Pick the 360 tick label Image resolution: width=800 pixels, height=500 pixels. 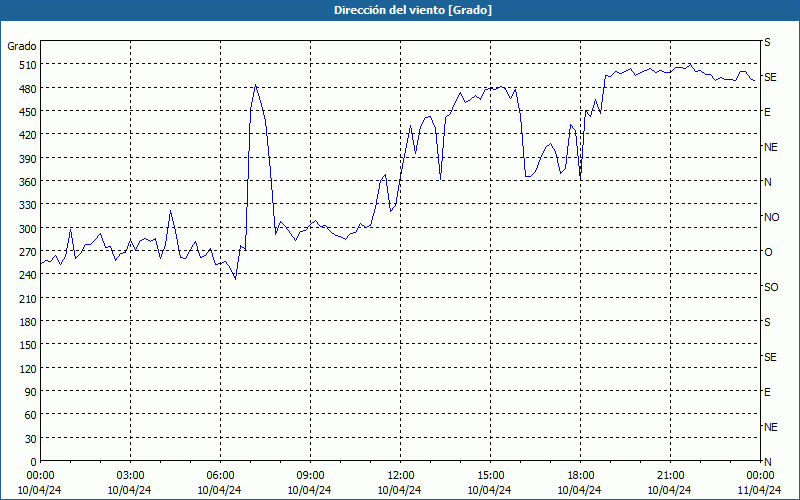[x=29, y=182]
